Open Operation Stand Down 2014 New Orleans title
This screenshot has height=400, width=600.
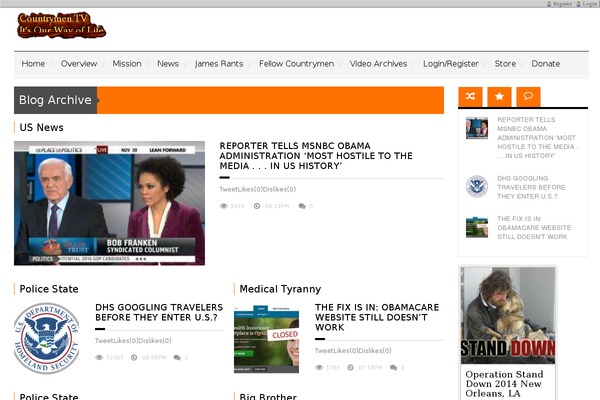pos(504,384)
